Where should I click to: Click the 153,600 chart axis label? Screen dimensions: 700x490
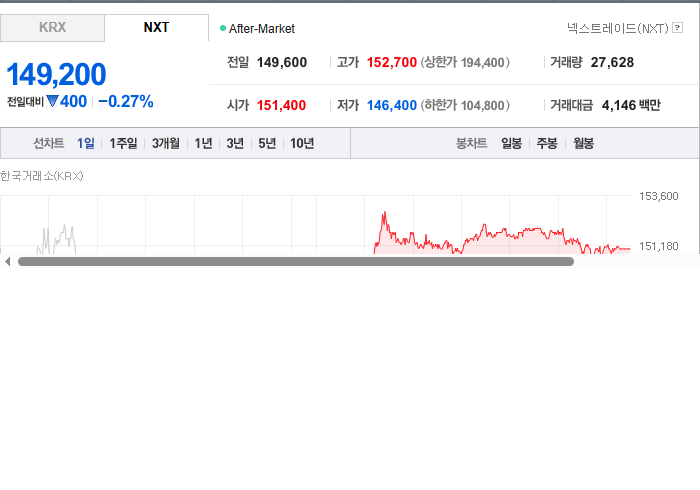[x=658, y=196]
